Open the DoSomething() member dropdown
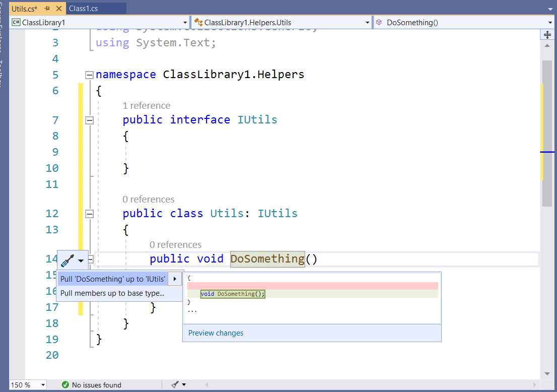The width and height of the screenshot is (557, 392). tap(551, 22)
